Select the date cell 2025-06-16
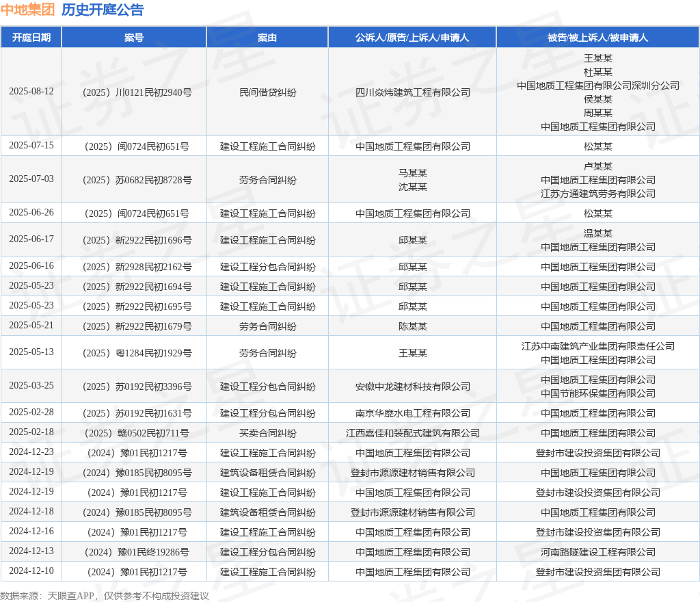This screenshot has width=700, height=602. [x=31, y=266]
